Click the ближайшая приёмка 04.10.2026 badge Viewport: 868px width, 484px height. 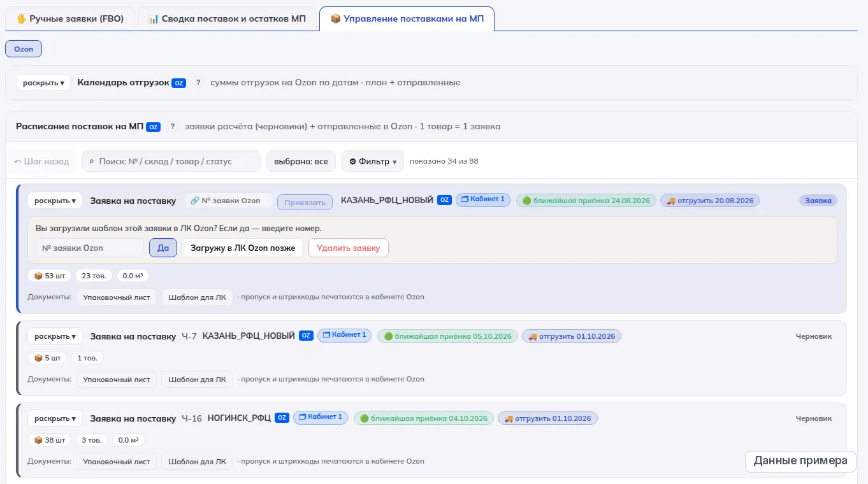point(424,418)
